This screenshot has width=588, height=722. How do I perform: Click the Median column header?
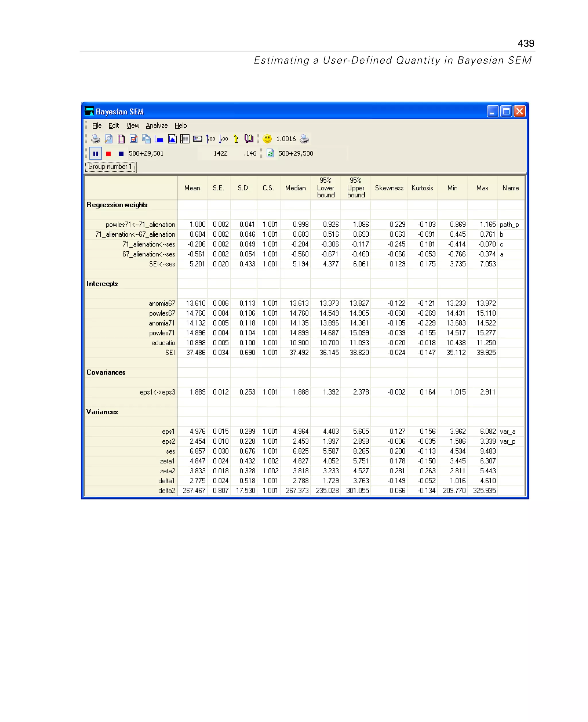click(x=295, y=188)
